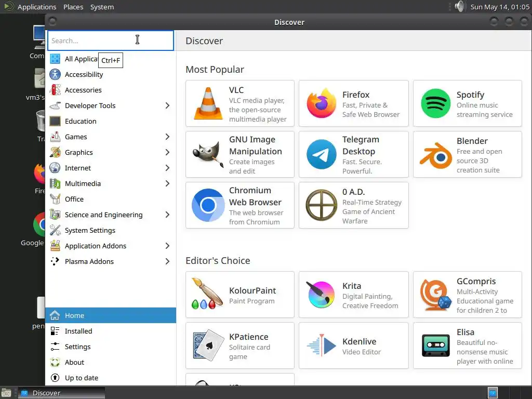Click the Blender logo icon
The width and height of the screenshot is (532, 399).
tap(436, 156)
